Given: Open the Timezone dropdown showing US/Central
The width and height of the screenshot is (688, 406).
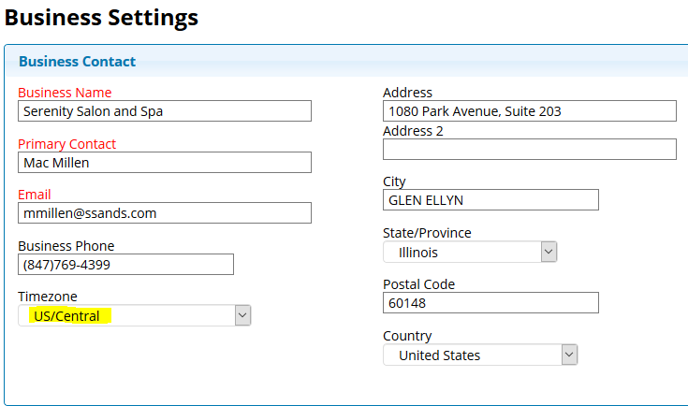Looking at the screenshot, I should coord(134,316).
